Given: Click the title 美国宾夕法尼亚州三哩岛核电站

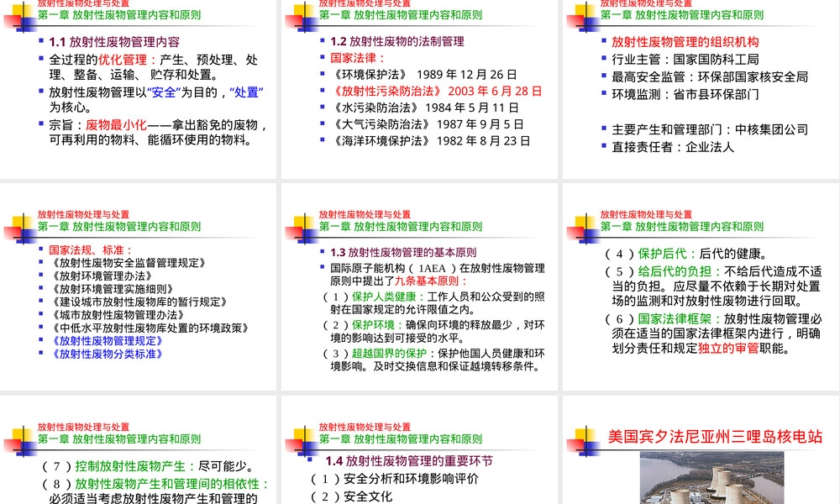Looking at the screenshot, I should (715, 437).
